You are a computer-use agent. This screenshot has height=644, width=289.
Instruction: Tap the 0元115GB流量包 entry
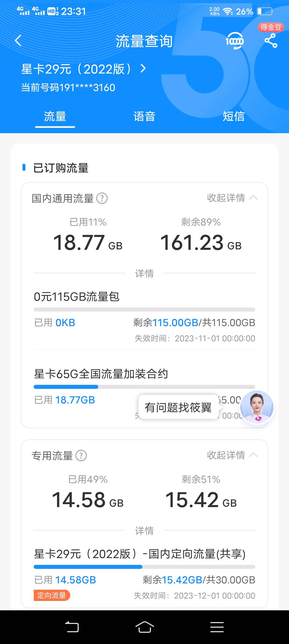(77, 297)
